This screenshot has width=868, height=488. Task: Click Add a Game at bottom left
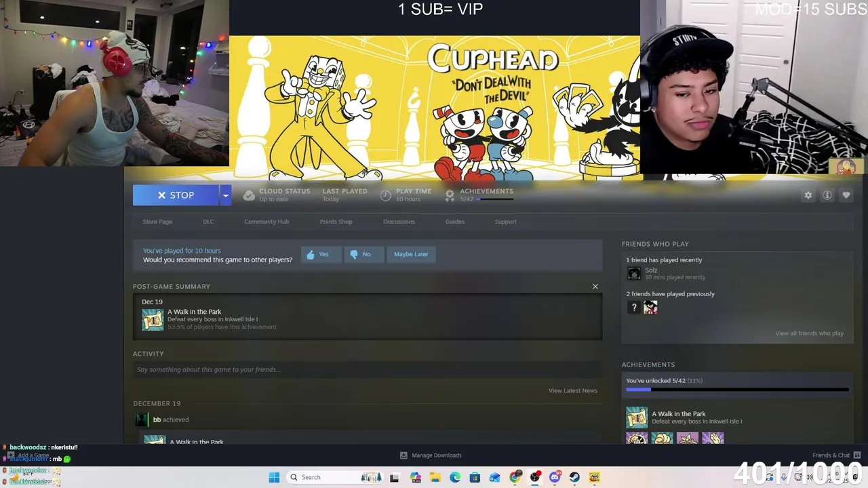[28, 455]
